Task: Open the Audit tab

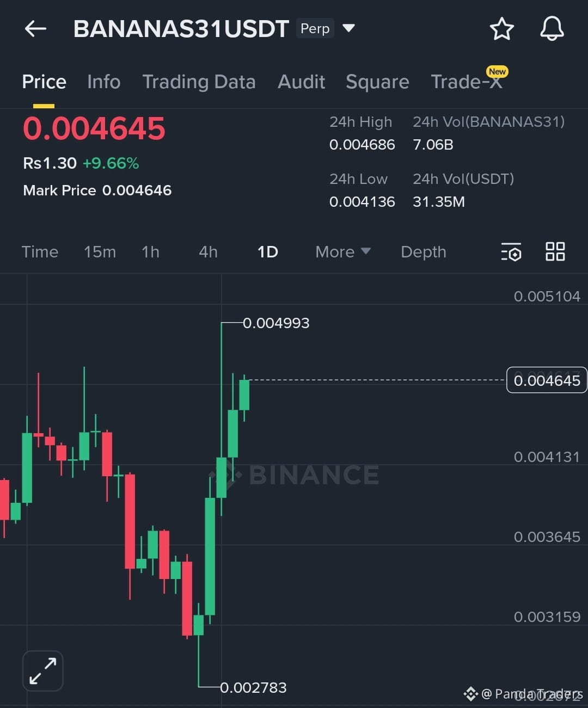Action: point(301,82)
